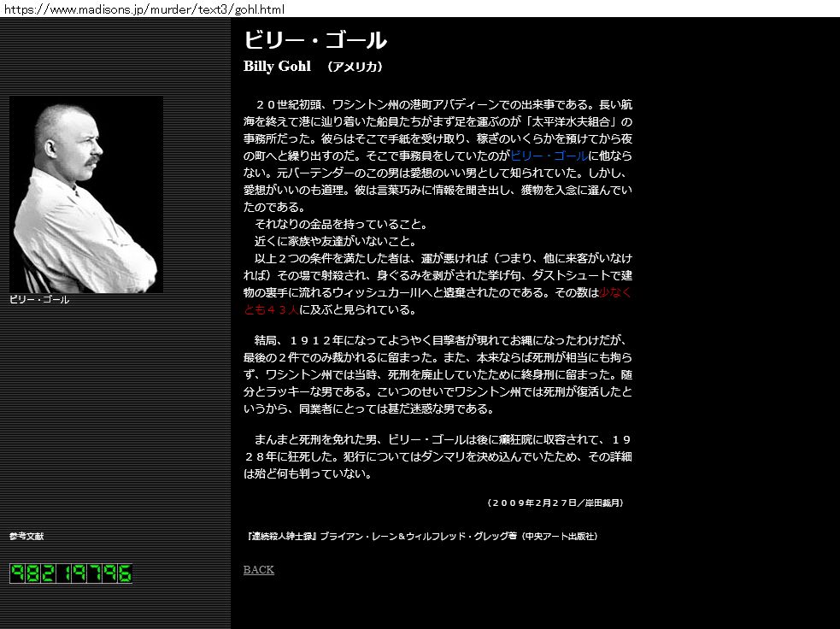Go back using the BACK link
The width and height of the screenshot is (840, 629).
[258, 570]
